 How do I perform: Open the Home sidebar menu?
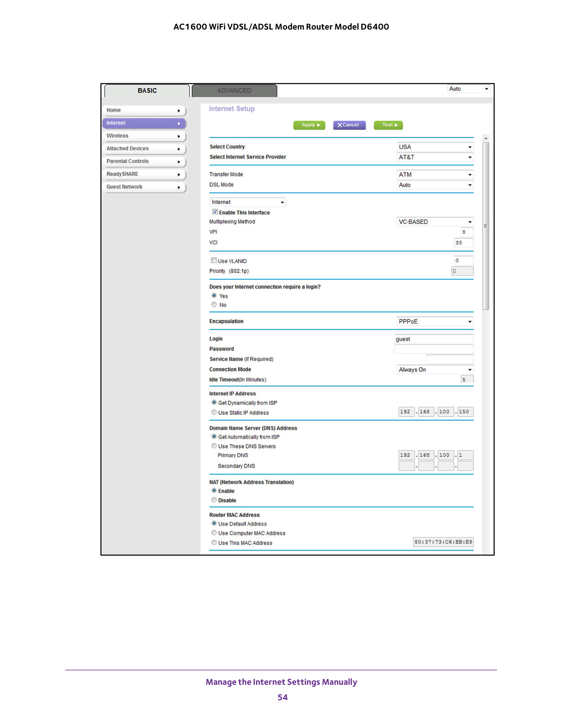tap(144, 110)
